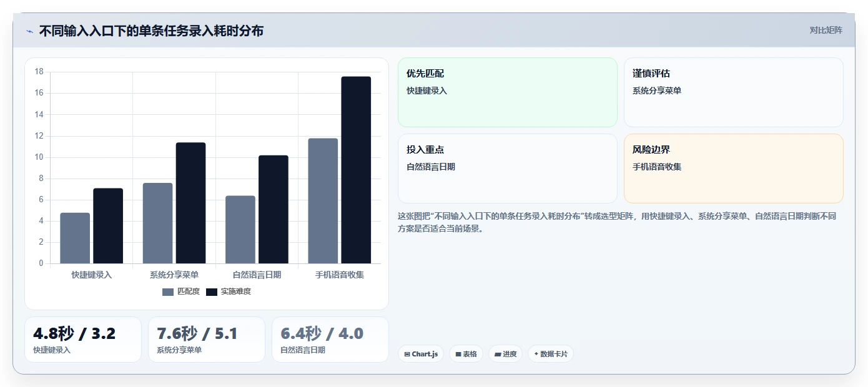The width and height of the screenshot is (868, 387).
Task: Click the 4.8秒 / 3.2 stat card
Action: coord(82,340)
